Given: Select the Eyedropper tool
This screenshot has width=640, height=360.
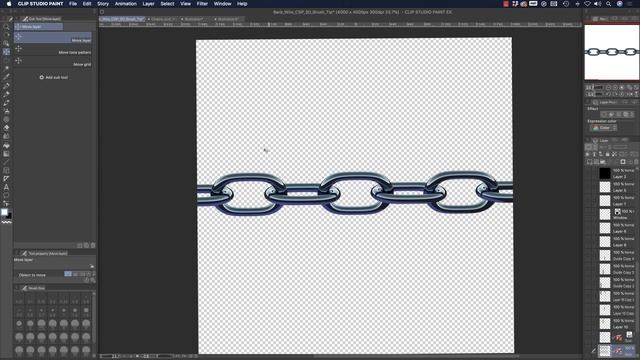Looking at the screenshot, I should (6, 77).
